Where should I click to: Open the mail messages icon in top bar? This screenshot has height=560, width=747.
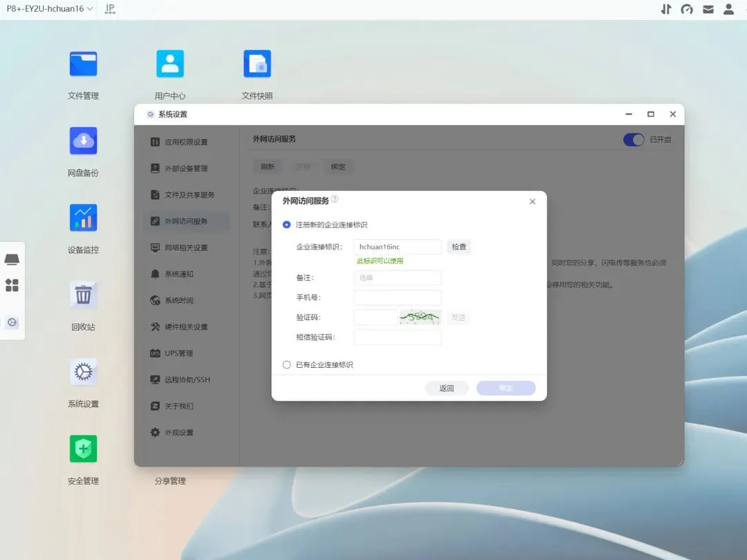pyautogui.click(x=708, y=9)
